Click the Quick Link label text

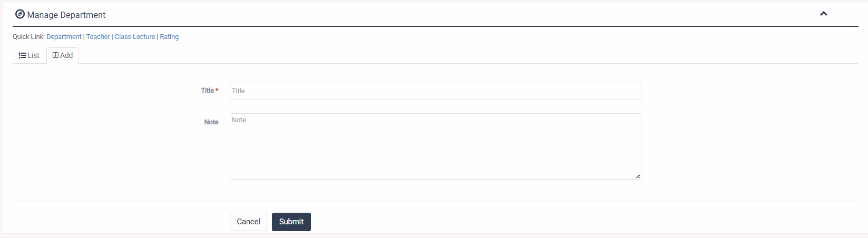click(x=28, y=37)
